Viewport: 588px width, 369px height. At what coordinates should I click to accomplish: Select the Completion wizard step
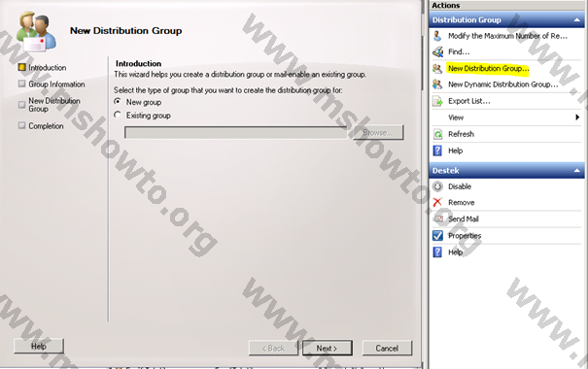46,126
